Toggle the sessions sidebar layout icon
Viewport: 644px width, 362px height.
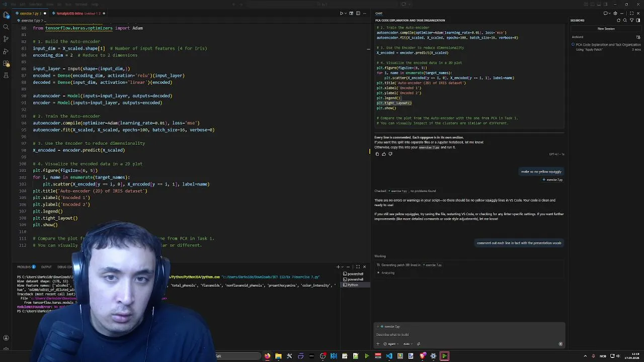pyautogui.click(x=638, y=20)
